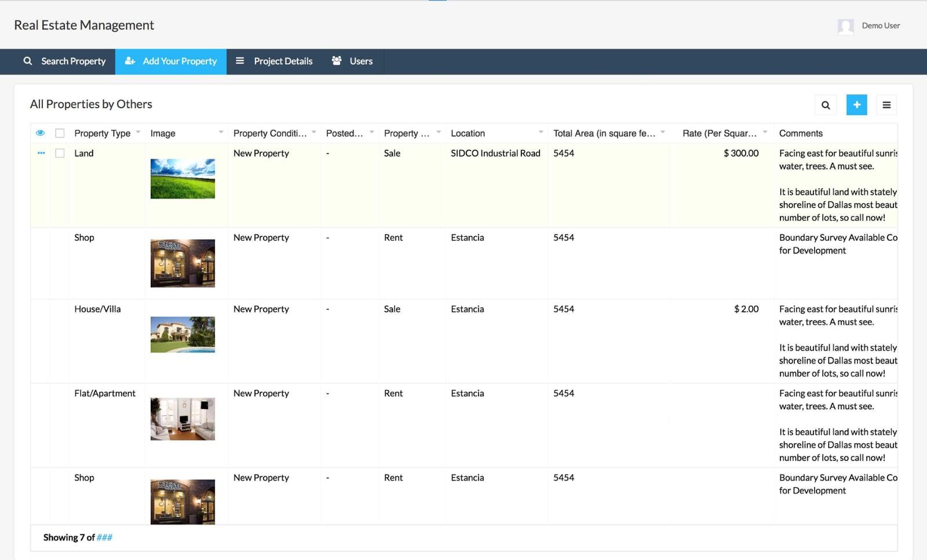This screenshot has height=560, width=927.
Task: Open the Project Details tab
Action: (283, 61)
